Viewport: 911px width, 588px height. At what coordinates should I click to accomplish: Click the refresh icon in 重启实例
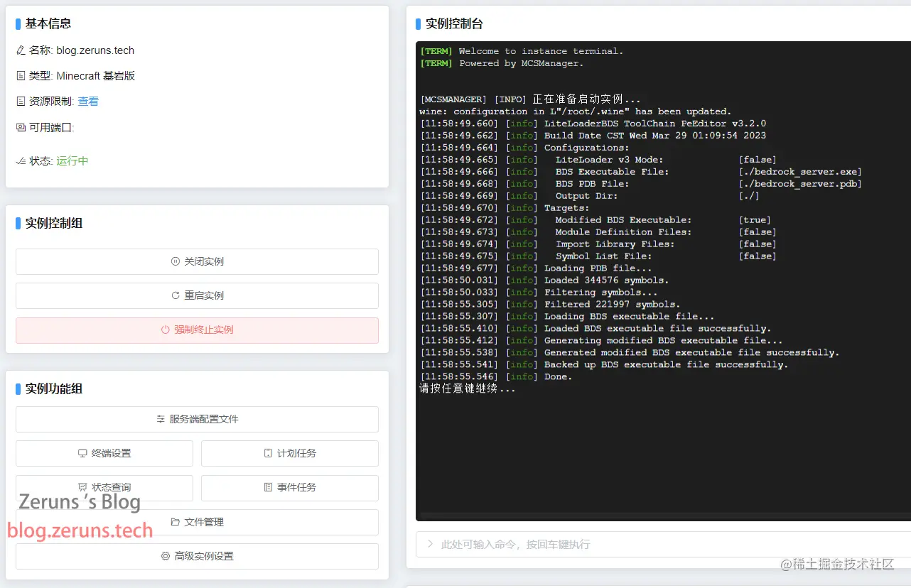tap(176, 295)
